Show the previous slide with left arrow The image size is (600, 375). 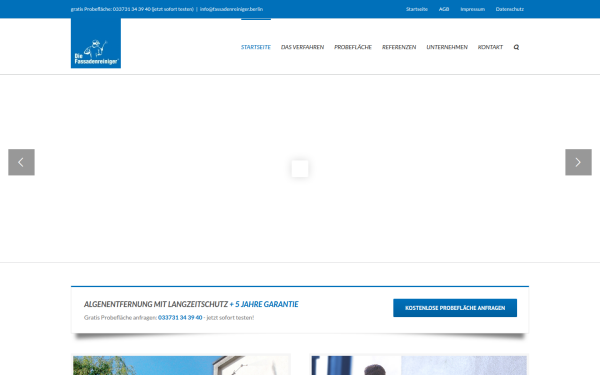tap(21, 162)
